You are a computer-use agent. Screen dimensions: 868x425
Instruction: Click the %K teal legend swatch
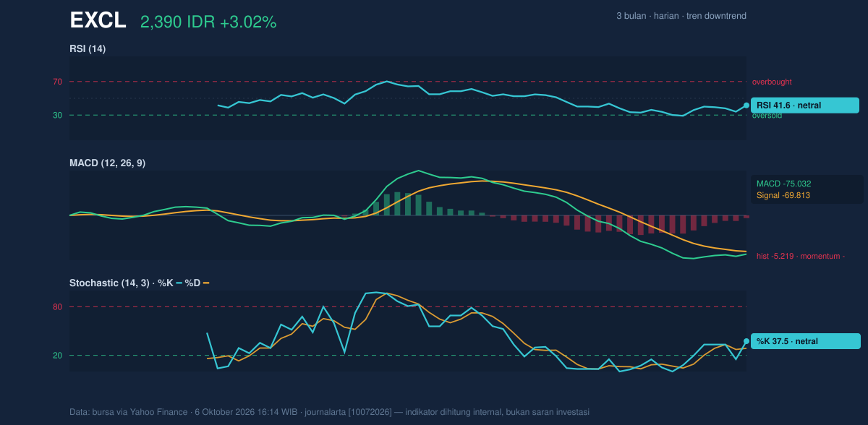click(179, 283)
